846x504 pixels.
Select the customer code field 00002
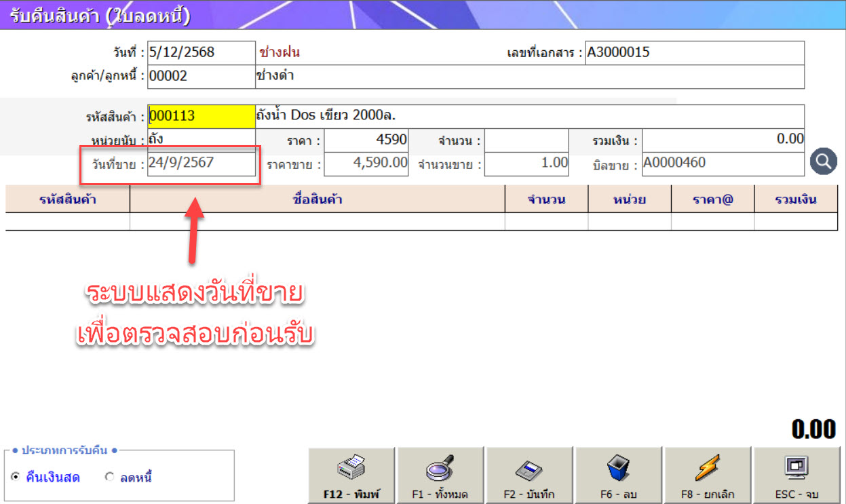[x=201, y=76]
